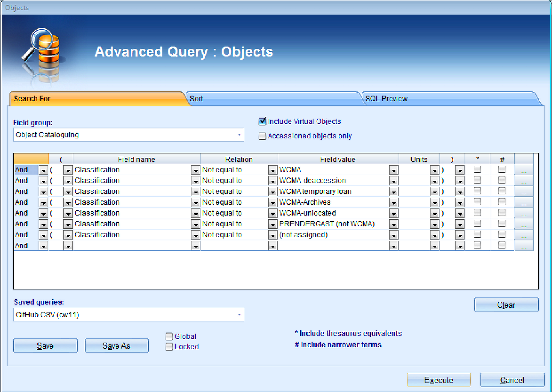Click the Save button
The width and height of the screenshot is (552, 392).
pos(45,346)
